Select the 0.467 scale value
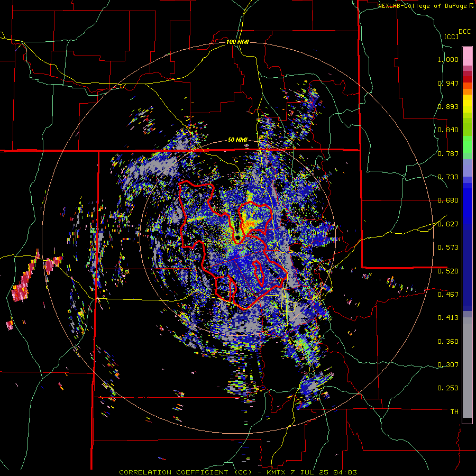This screenshot has width=476, height=476. click(448, 295)
